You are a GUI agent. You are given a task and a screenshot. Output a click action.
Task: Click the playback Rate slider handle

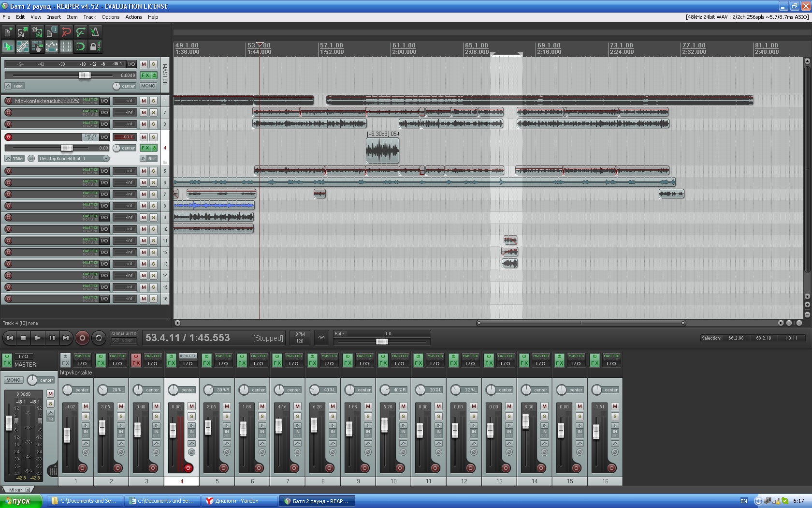point(382,342)
